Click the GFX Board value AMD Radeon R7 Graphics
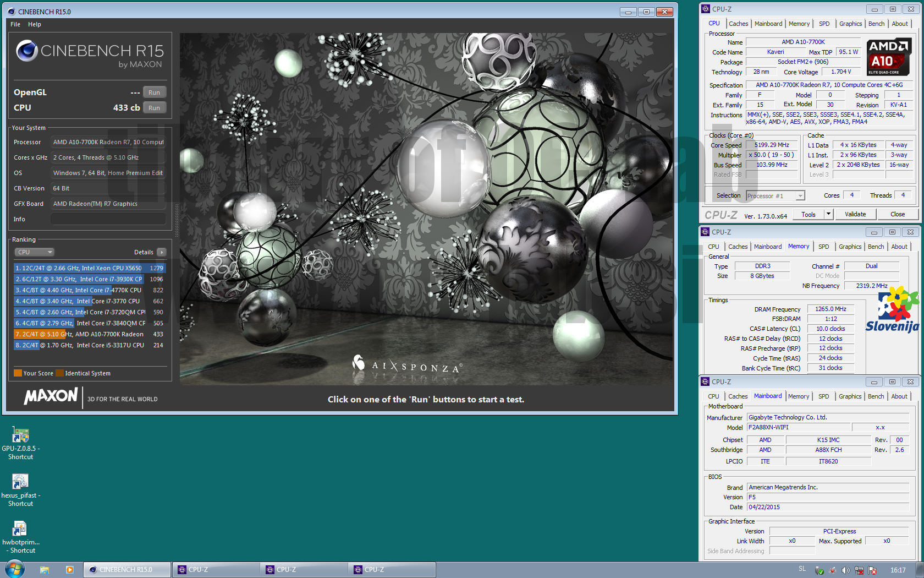The image size is (924, 578). coord(108,204)
